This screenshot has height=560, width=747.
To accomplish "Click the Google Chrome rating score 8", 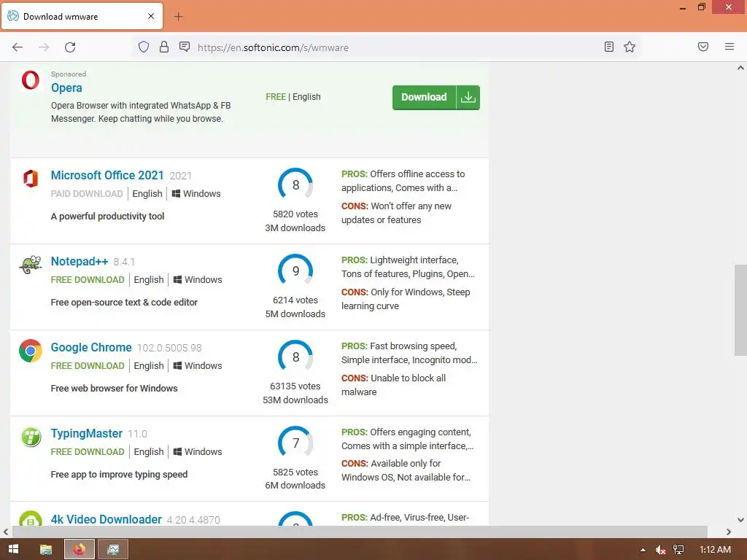I will coord(295,357).
